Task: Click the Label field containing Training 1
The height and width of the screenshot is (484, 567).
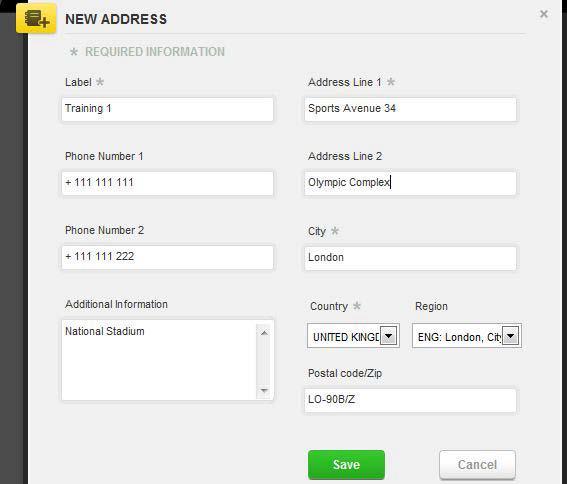Action: [x=167, y=109]
